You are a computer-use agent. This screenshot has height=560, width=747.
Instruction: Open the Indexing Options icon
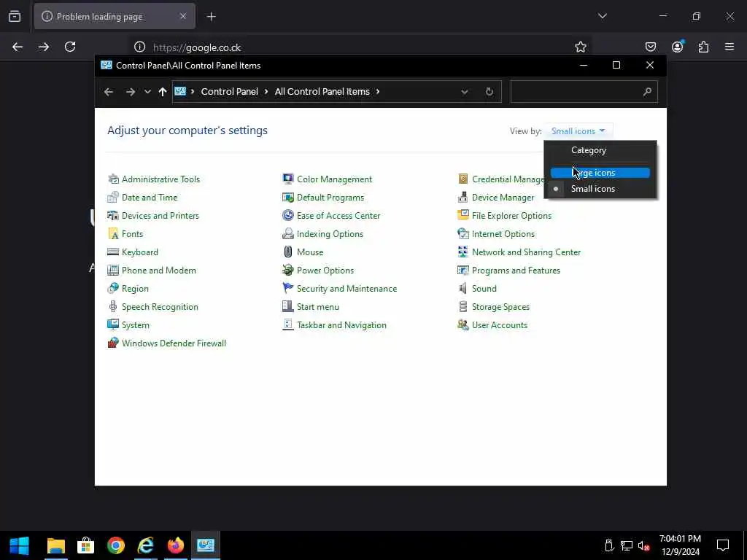point(287,234)
